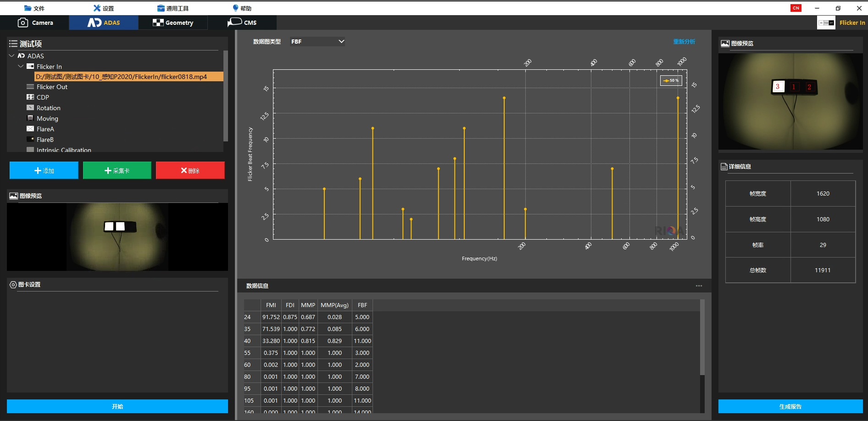The height and width of the screenshot is (421, 868).
Task: Select the flicker0818.mp4 file entry
Action: pos(122,77)
